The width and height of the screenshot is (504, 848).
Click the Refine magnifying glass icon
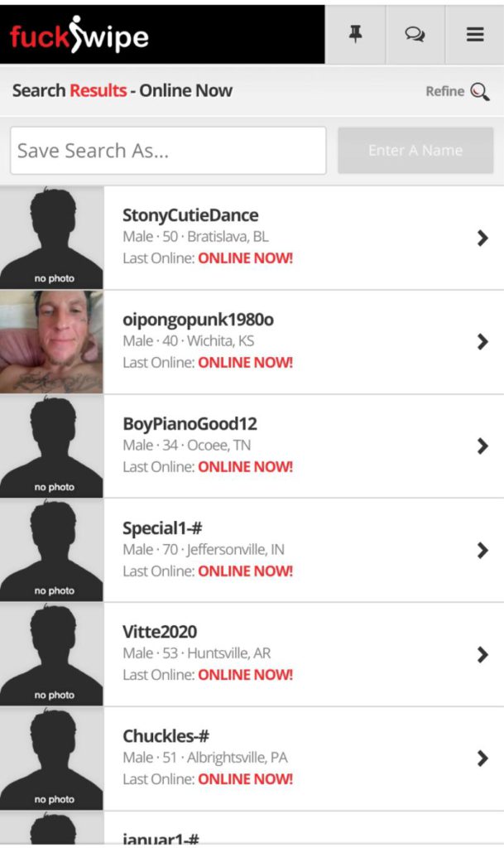tap(480, 91)
